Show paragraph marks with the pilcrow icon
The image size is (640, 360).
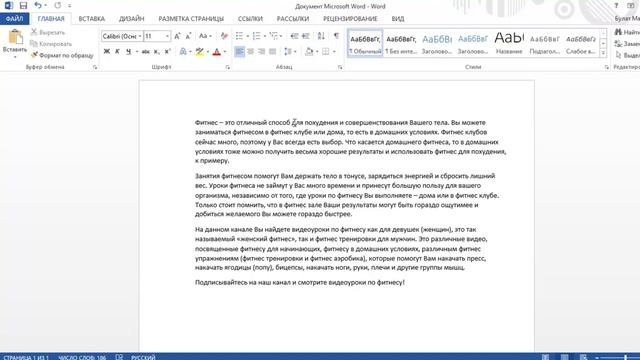336,36
